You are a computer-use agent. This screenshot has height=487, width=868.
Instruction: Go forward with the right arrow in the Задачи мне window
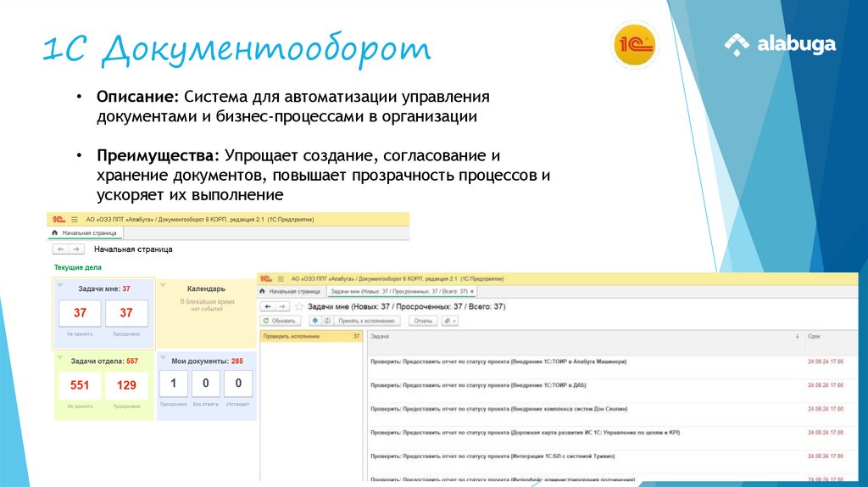coord(282,306)
